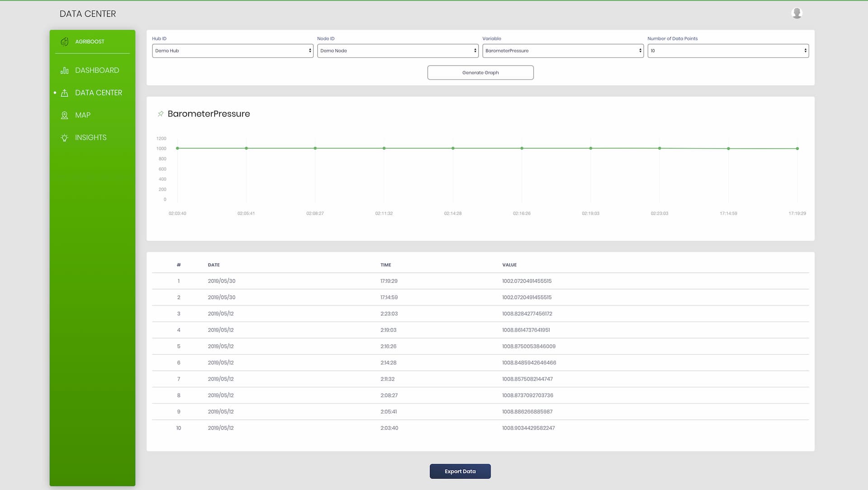Image resolution: width=868 pixels, height=490 pixels.
Task: Click the Export Data button
Action: [460, 471]
